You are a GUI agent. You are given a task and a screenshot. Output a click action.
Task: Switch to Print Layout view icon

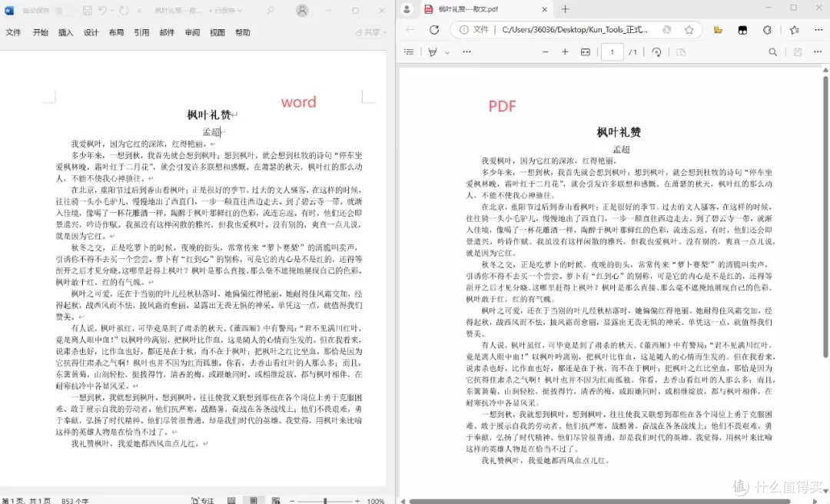click(x=254, y=500)
